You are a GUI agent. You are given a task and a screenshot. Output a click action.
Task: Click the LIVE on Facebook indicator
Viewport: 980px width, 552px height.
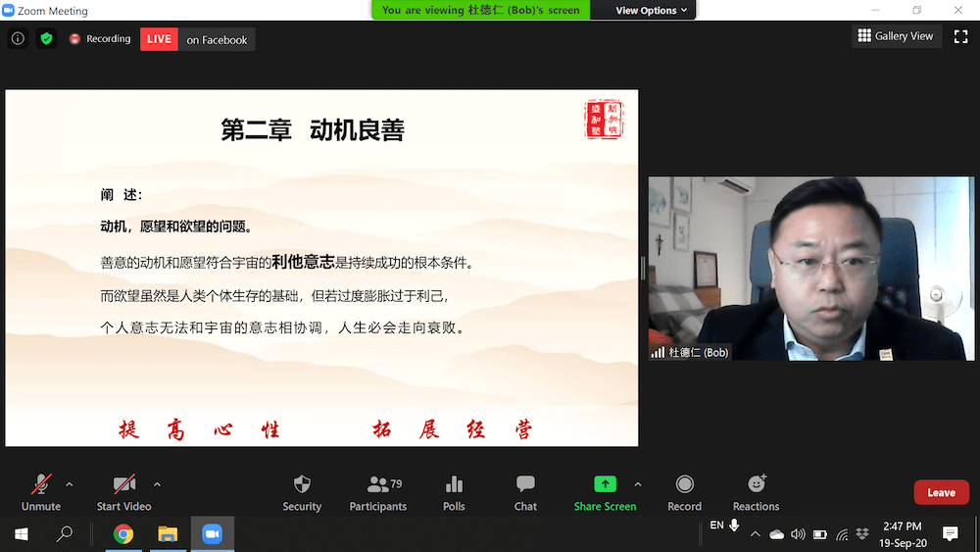click(198, 39)
